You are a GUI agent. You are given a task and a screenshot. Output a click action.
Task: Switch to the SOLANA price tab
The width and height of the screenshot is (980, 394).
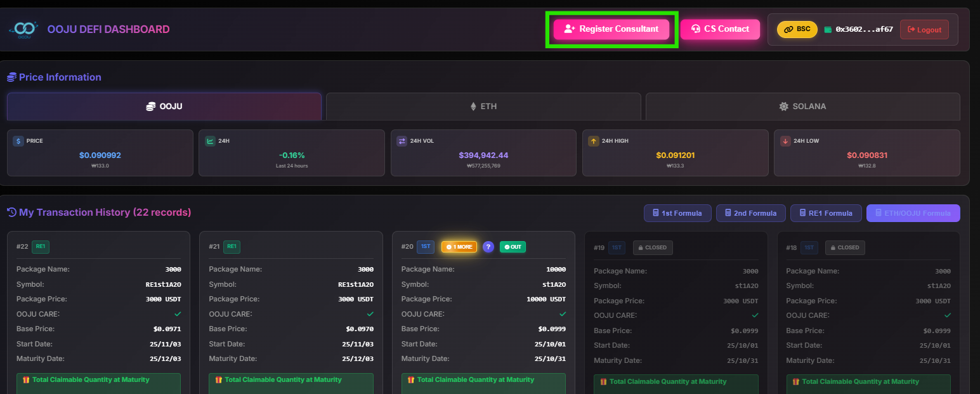802,107
